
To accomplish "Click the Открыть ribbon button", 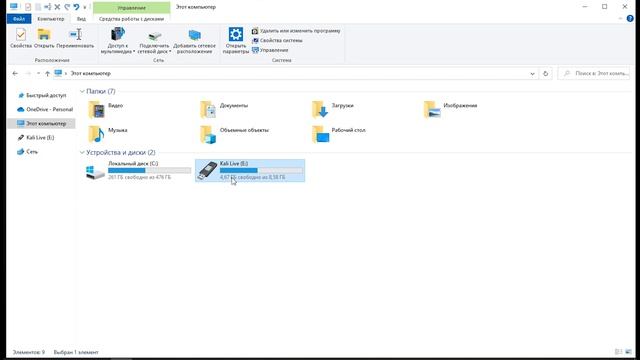I will [44, 39].
